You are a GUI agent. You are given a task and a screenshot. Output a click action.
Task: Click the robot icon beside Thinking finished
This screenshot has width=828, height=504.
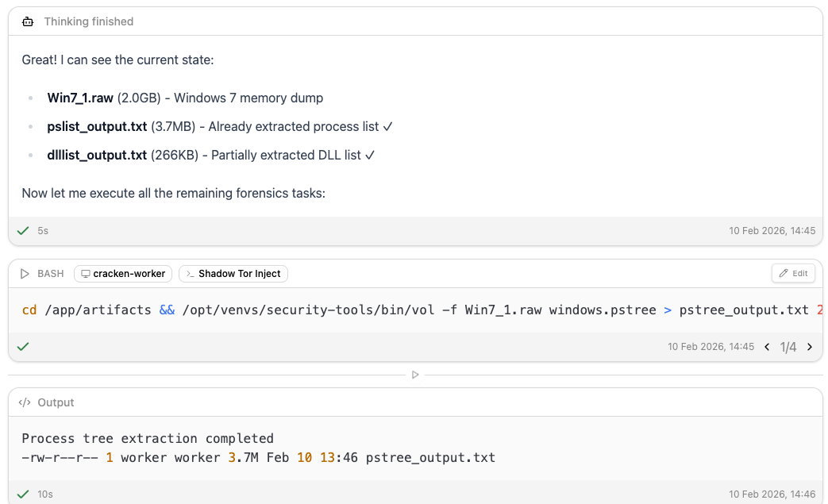(28, 21)
